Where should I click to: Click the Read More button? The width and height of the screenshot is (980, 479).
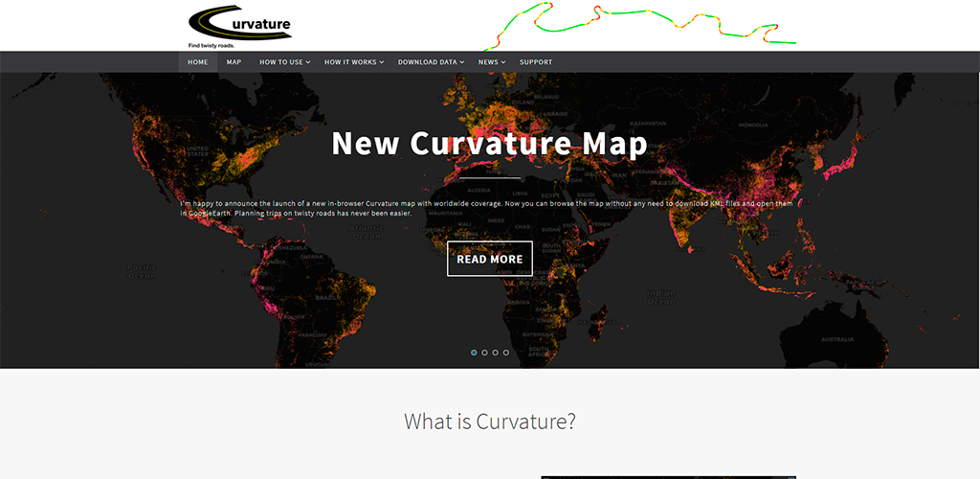(490, 259)
